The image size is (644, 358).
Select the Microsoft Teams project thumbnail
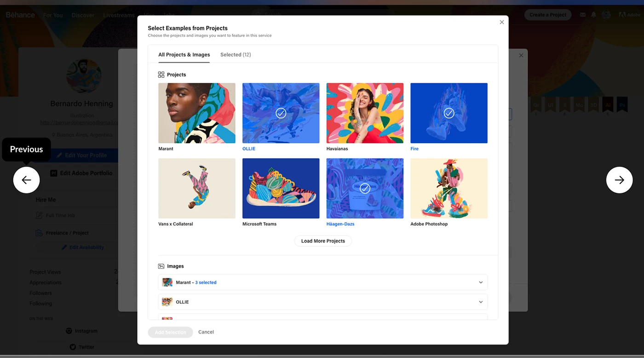click(281, 188)
